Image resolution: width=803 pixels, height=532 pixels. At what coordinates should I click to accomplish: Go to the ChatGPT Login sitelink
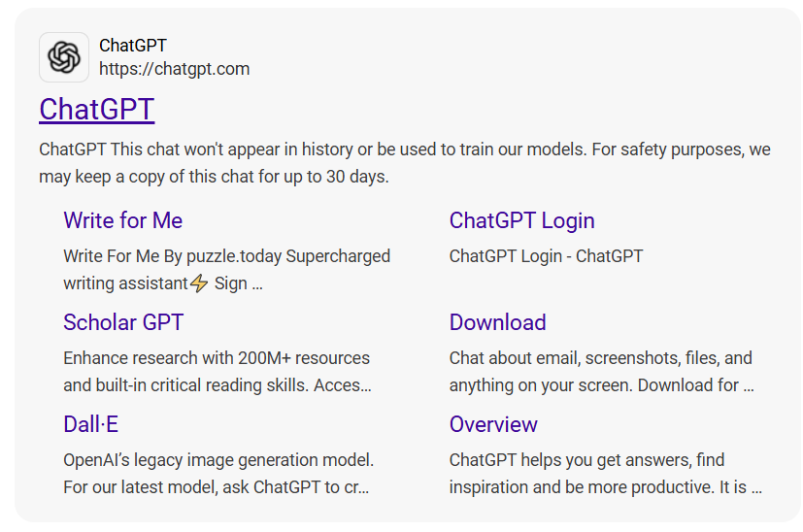[x=521, y=220]
